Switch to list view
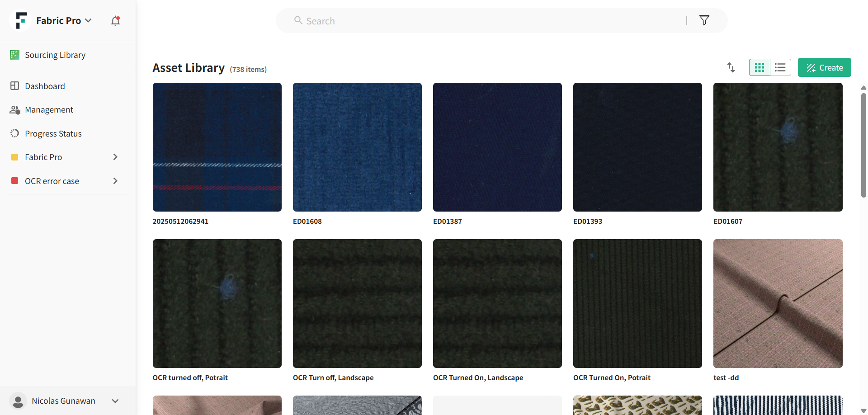Viewport: 868px width, 415px height. 780,67
